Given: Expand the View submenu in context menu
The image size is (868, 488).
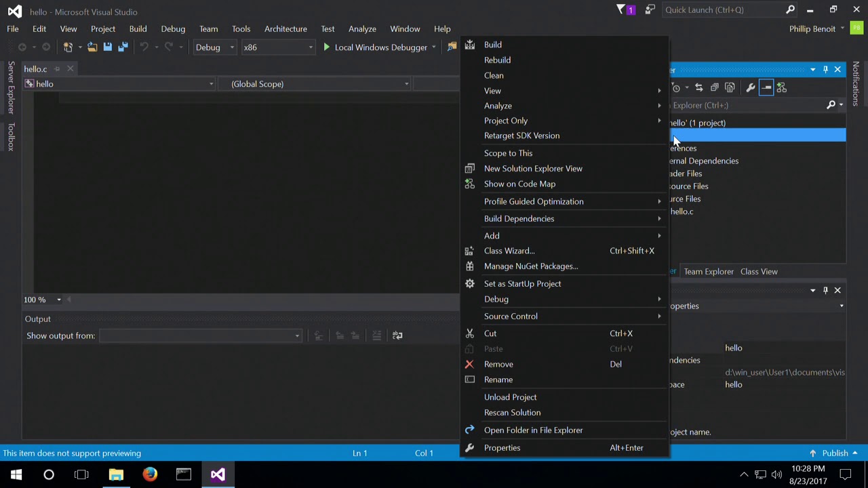Looking at the screenshot, I should click(x=564, y=91).
